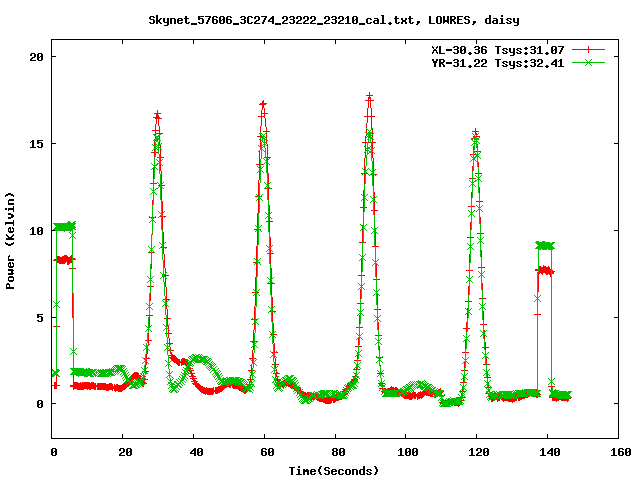This screenshot has height=480, width=640.
Task: Click the y-axis tick label 5
Action: pyautogui.click(x=40, y=318)
